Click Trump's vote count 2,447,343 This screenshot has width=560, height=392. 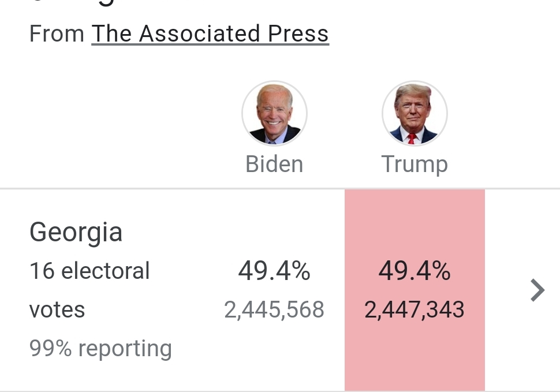click(x=415, y=310)
